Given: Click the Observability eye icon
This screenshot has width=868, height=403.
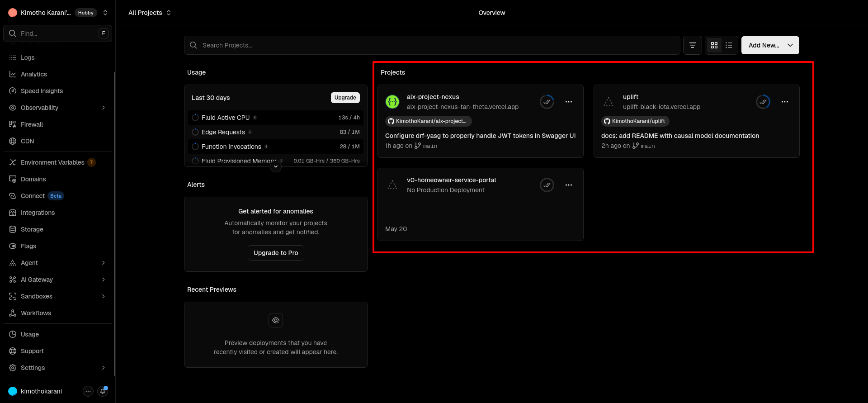Looking at the screenshot, I should click(13, 108).
